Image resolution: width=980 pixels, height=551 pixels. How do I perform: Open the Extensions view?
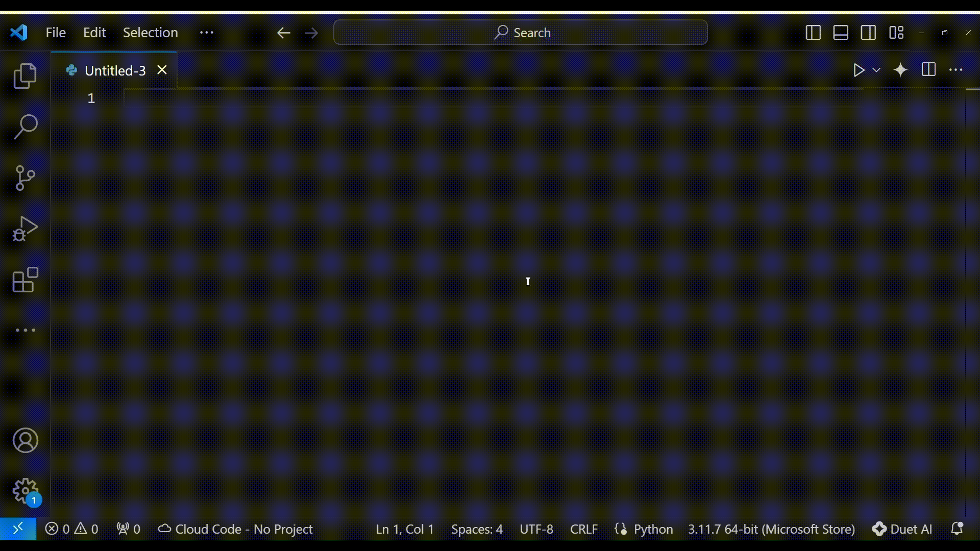click(25, 280)
